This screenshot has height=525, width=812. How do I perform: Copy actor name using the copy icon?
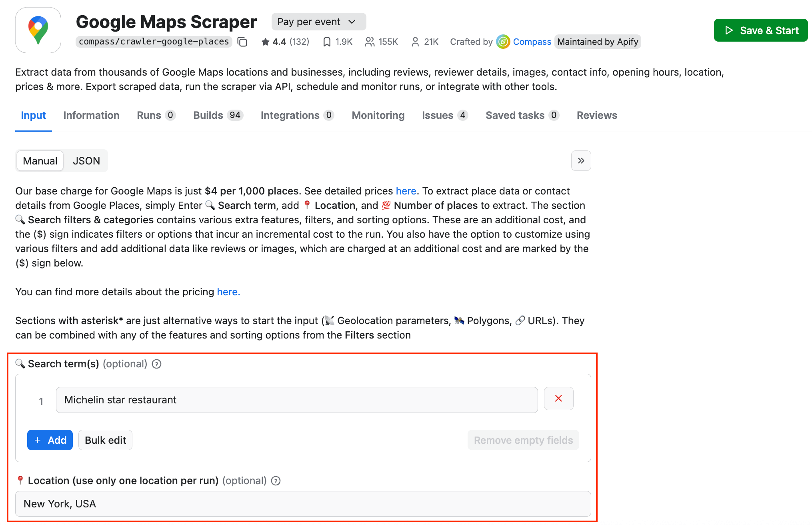point(242,42)
